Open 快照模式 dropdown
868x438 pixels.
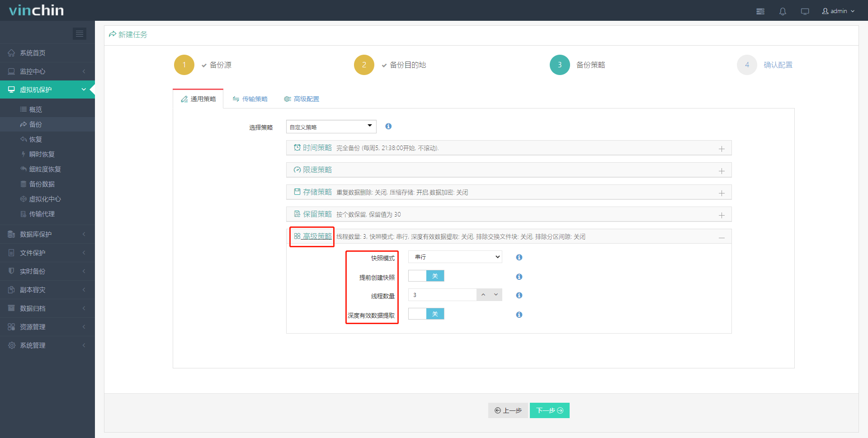(455, 257)
